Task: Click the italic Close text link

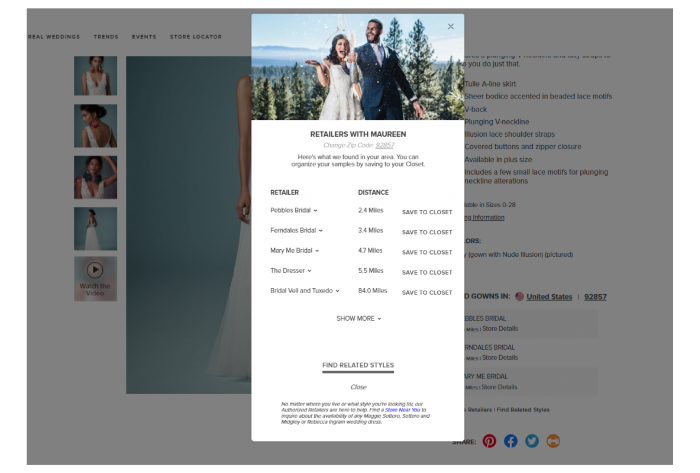Action: coord(358,387)
